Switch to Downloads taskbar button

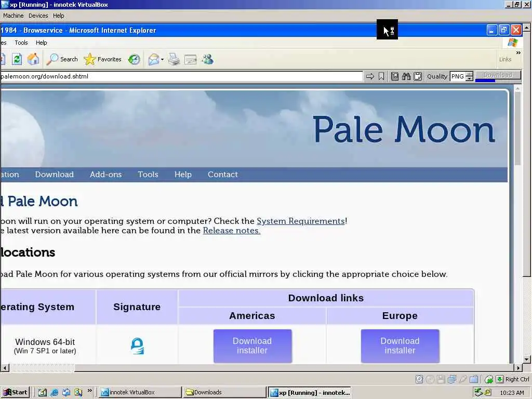[224, 393]
